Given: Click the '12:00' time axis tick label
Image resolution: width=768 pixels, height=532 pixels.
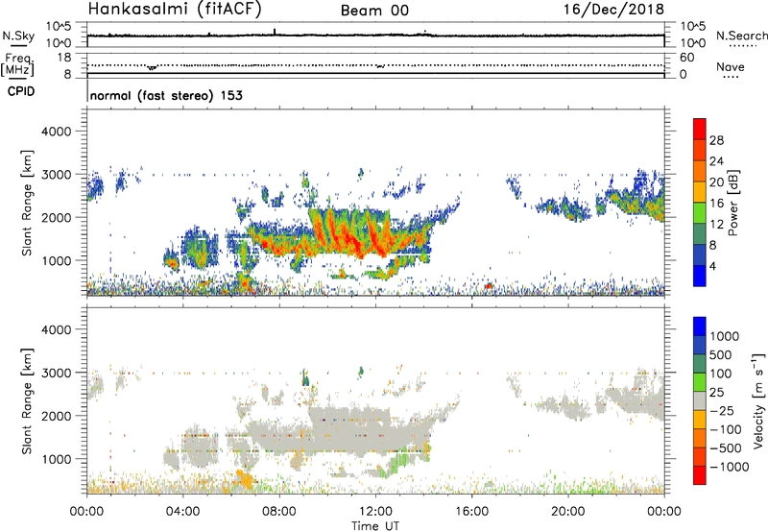Looking at the screenshot, I should pos(375,512).
